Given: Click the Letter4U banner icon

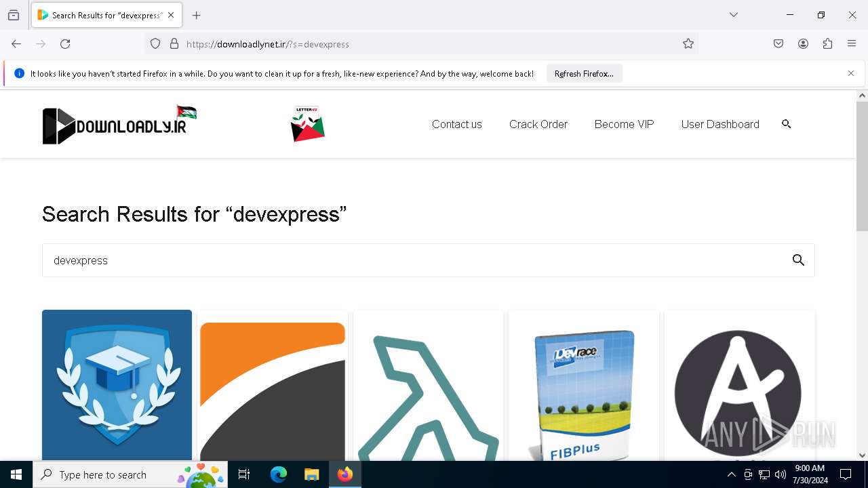Looking at the screenshot, I should (x=308, y=124).
